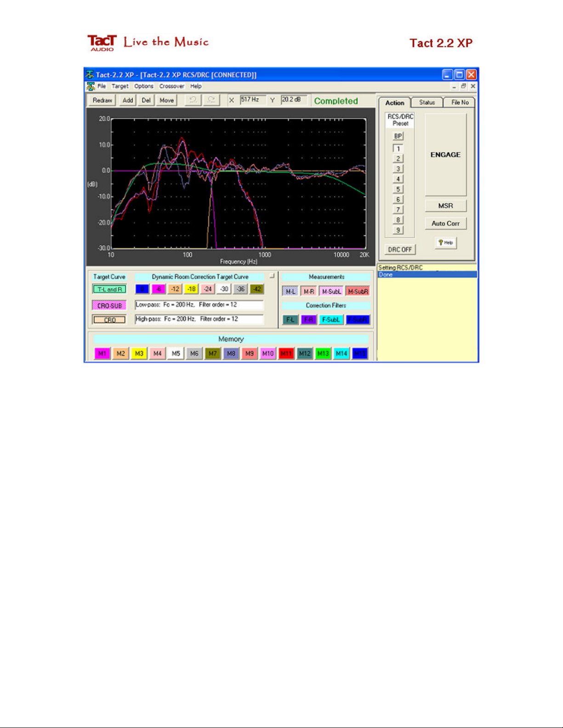563x728 pixels.
Task: Select the Action tab
Action: click(x=394, y=102)
